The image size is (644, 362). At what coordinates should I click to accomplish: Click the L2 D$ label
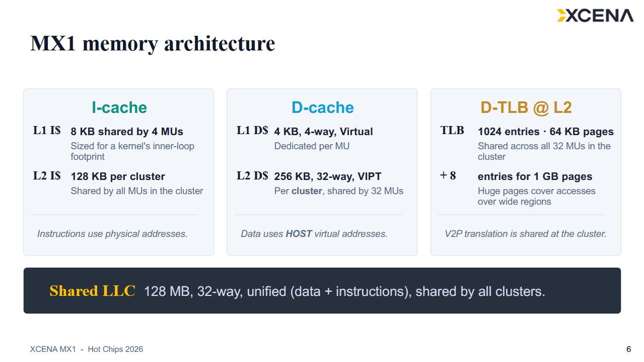pos(252,175)
